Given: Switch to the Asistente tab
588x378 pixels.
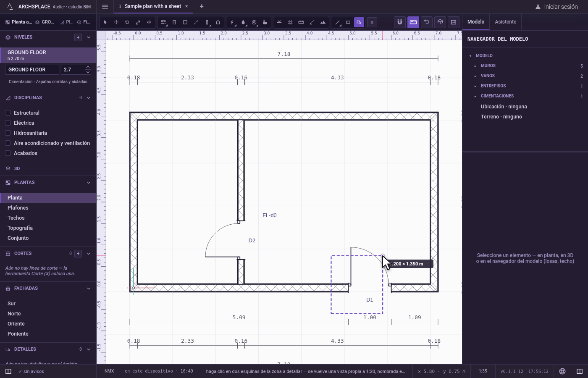Looking at the screenshot, I should coord(505,22).
